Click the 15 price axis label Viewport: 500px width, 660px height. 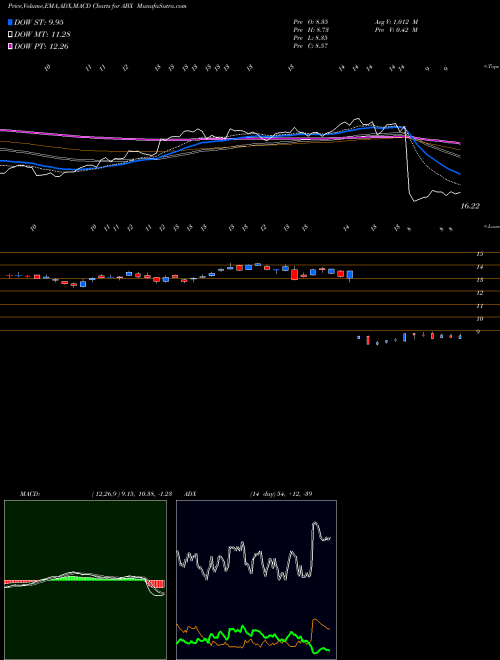479,254
